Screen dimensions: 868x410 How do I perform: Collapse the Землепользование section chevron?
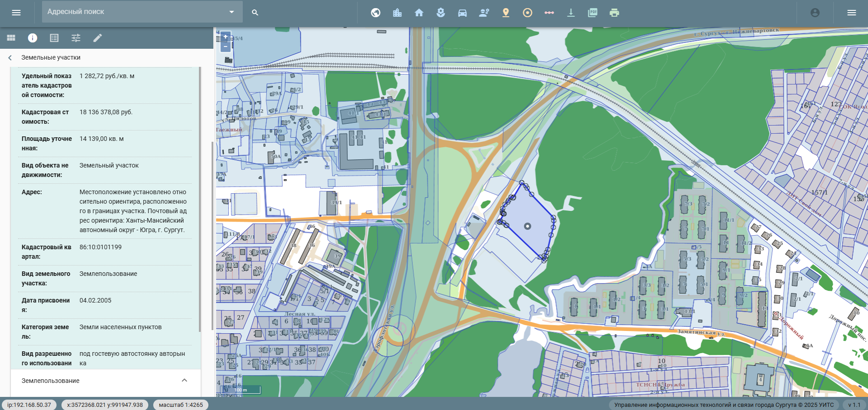point(184,380)
